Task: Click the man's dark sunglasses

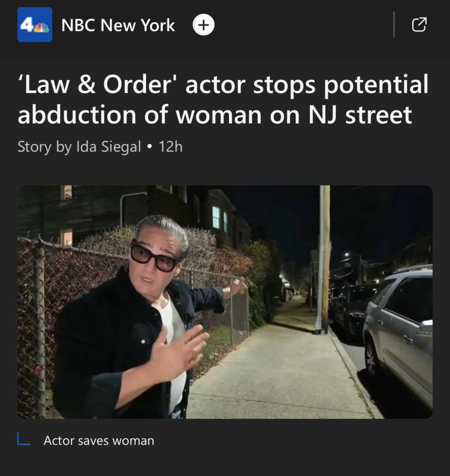Action: pos(154,256)
